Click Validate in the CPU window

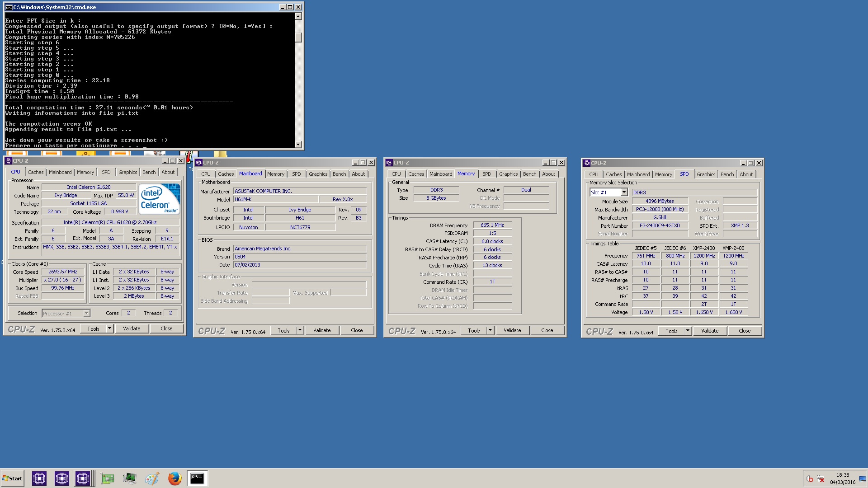click(132, 328)
